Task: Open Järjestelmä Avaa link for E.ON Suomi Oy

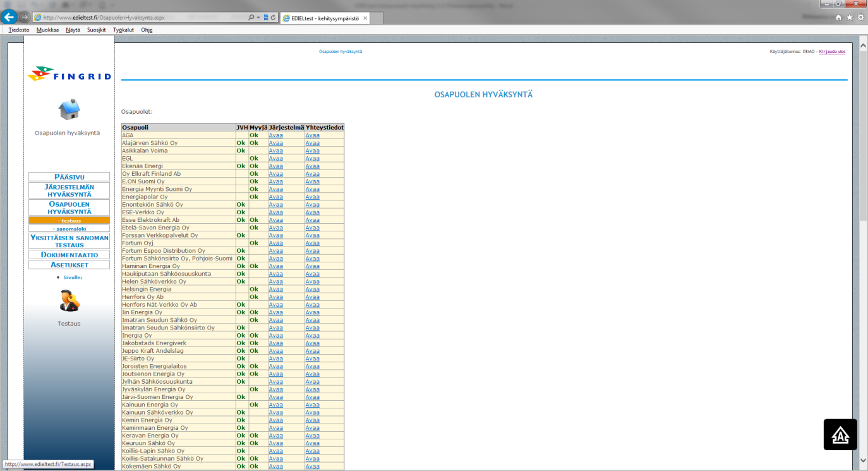Action: (x=275, y=181)
